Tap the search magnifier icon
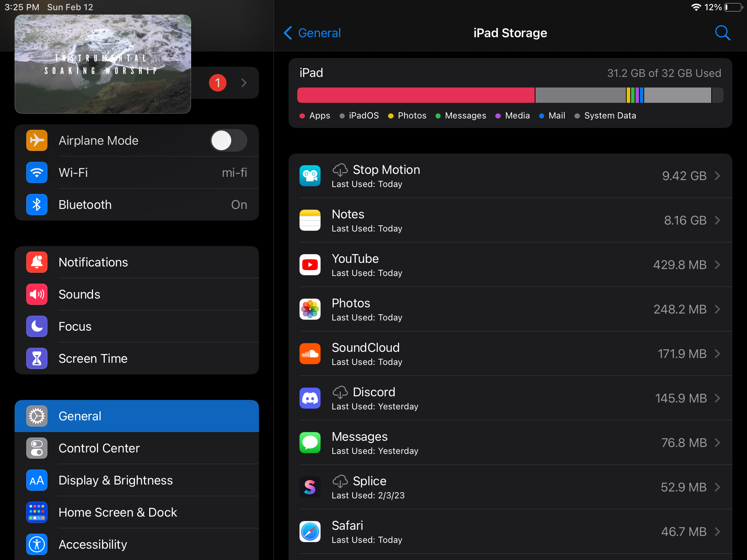This screenshot has width=747, height=560. click(x=722, y=33)
